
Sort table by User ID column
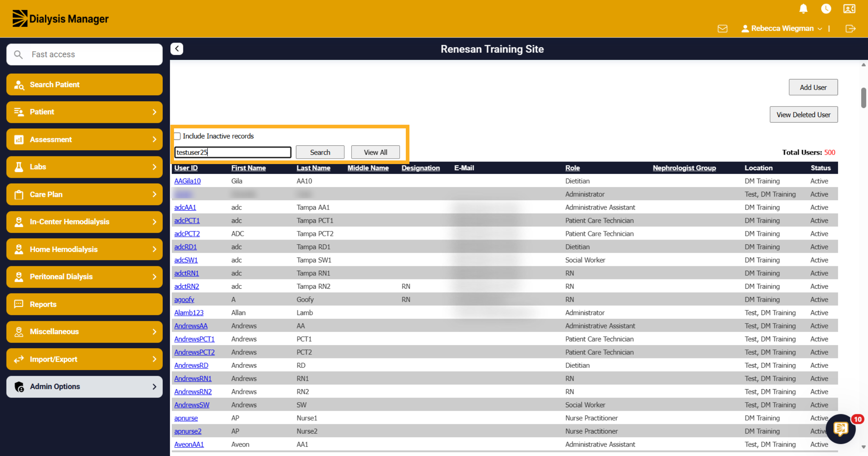(186, 168)
